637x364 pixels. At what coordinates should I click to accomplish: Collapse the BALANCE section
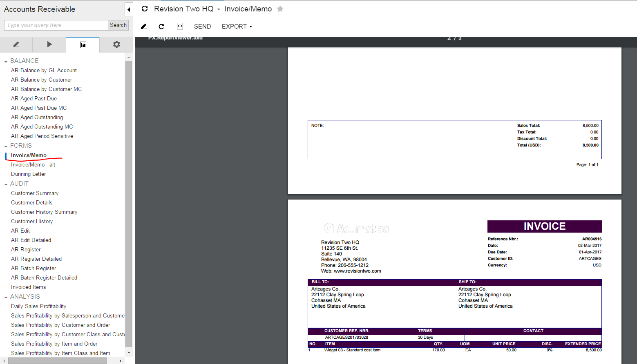[x=6, y=60]
